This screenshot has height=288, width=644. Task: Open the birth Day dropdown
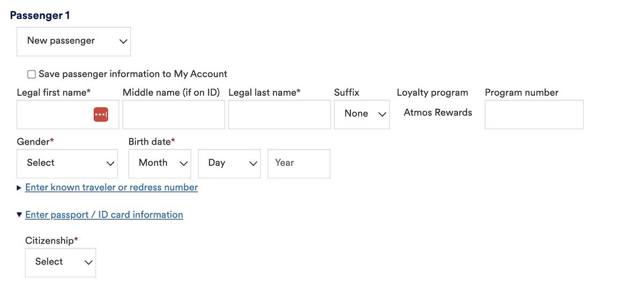tap(229, 163)
